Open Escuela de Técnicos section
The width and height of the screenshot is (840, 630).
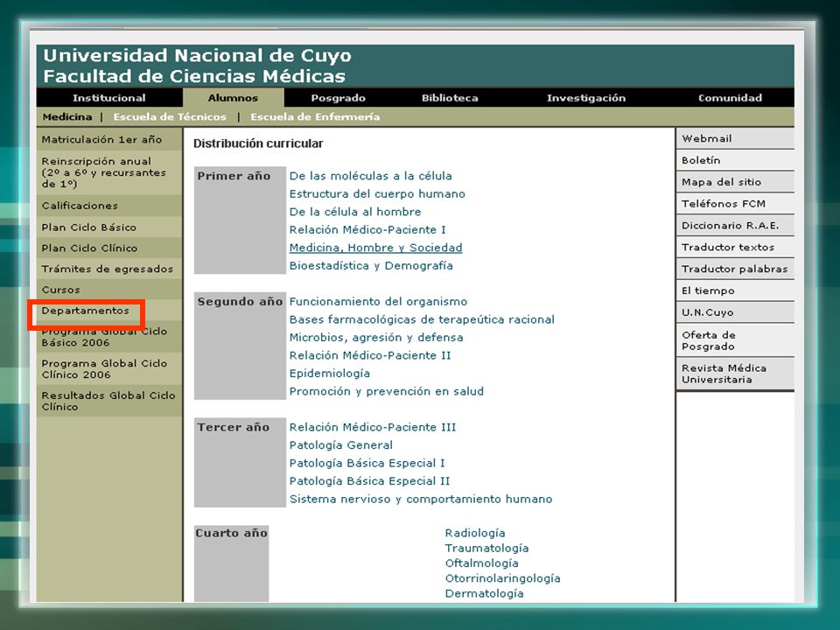170,116
